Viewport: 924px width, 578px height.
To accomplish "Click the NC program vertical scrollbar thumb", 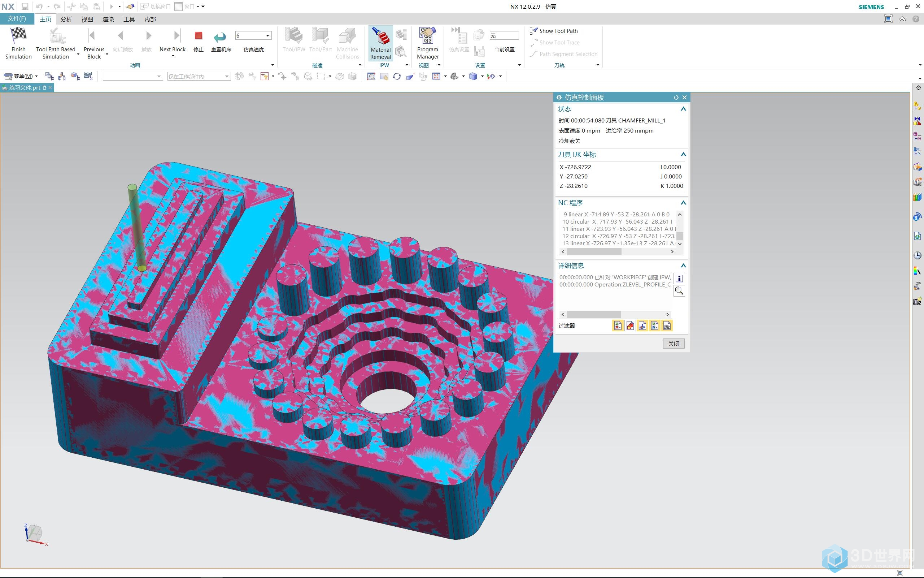I will pos(680,236).
